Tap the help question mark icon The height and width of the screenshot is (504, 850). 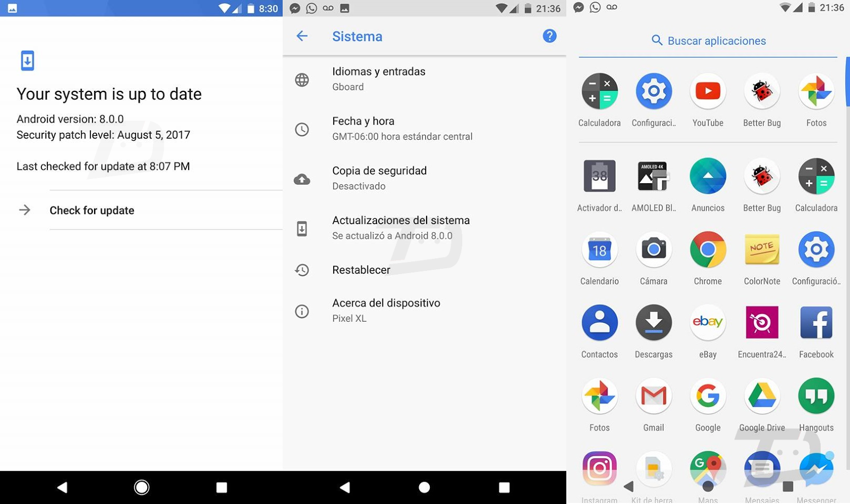point(549,36)
